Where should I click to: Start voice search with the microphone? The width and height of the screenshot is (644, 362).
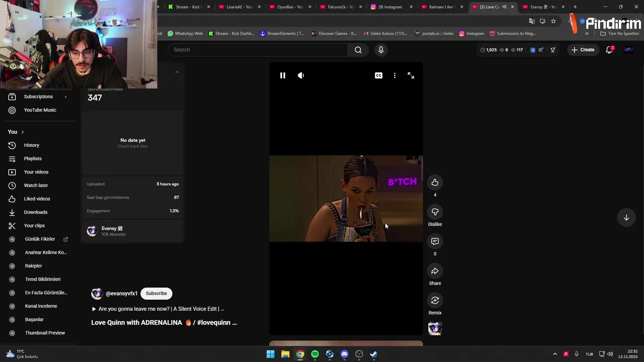(381, 50)
